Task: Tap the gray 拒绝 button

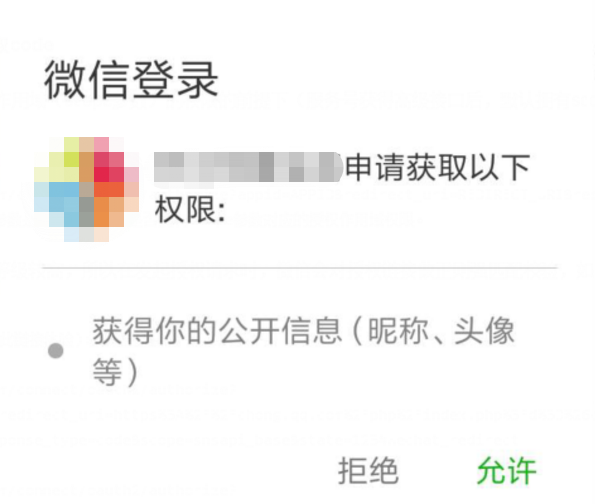Action: pyautogui.click(x=368, y=471)
